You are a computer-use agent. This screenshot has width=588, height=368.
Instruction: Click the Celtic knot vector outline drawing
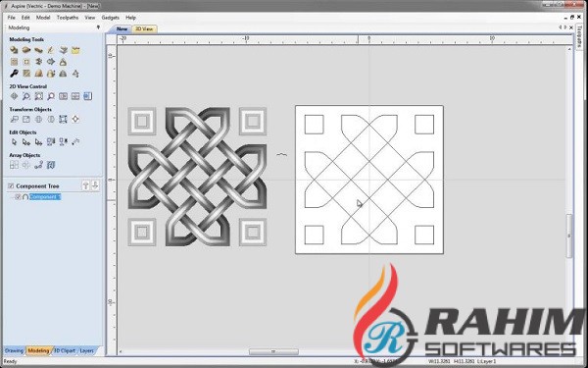coord(369,180)
